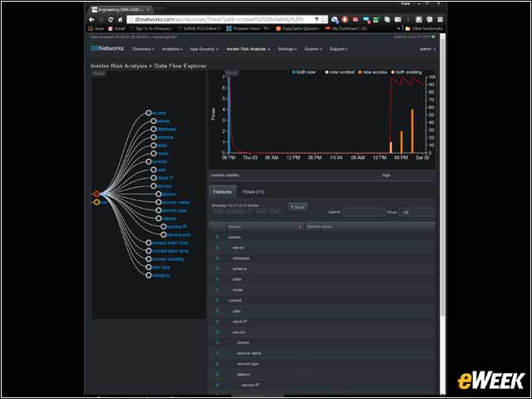Click the Back button above the table
532x399 pixels.
click(x=298, y=207)
